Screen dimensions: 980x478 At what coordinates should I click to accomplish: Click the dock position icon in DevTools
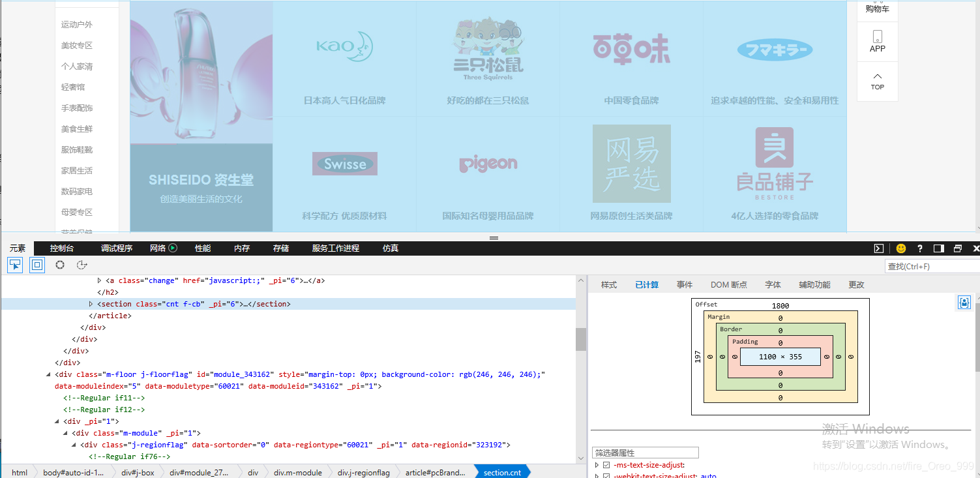[x=939, y=248]
